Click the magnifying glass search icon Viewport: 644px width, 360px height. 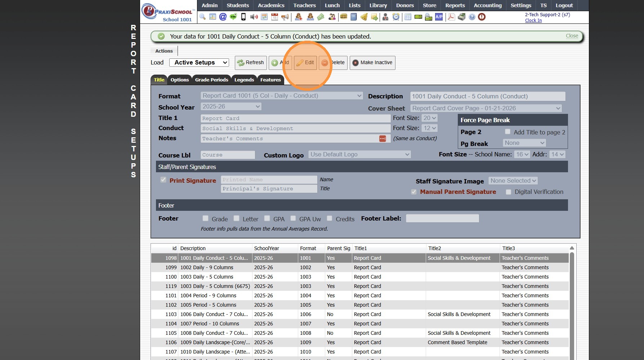tap(202, 17)
